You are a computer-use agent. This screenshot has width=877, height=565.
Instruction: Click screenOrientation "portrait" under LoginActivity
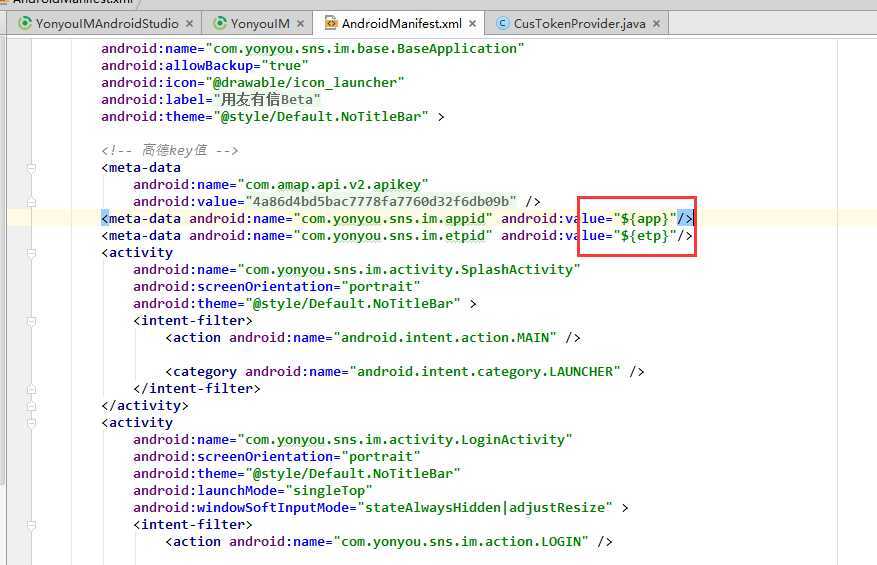point(381,456)
